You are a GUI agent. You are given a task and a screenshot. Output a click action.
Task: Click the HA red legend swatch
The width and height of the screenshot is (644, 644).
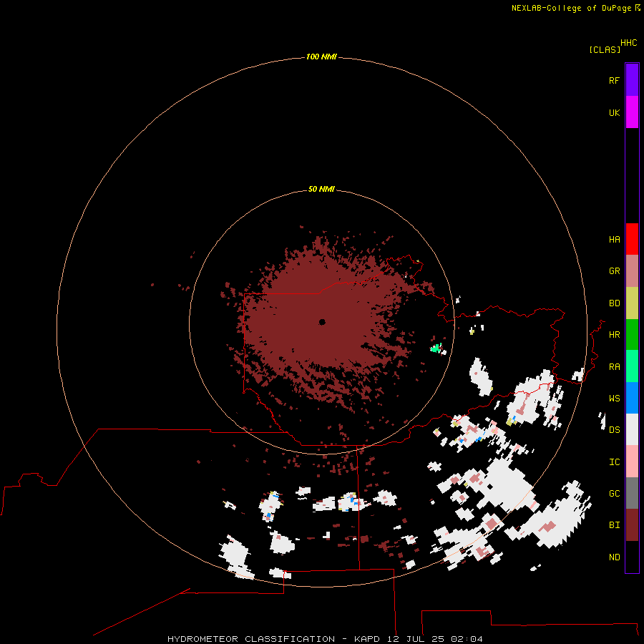pos(632,239)
